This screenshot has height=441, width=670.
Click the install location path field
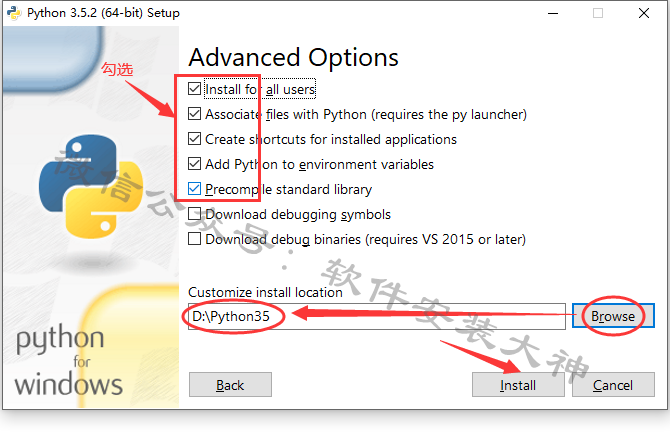tap(377, 317)
